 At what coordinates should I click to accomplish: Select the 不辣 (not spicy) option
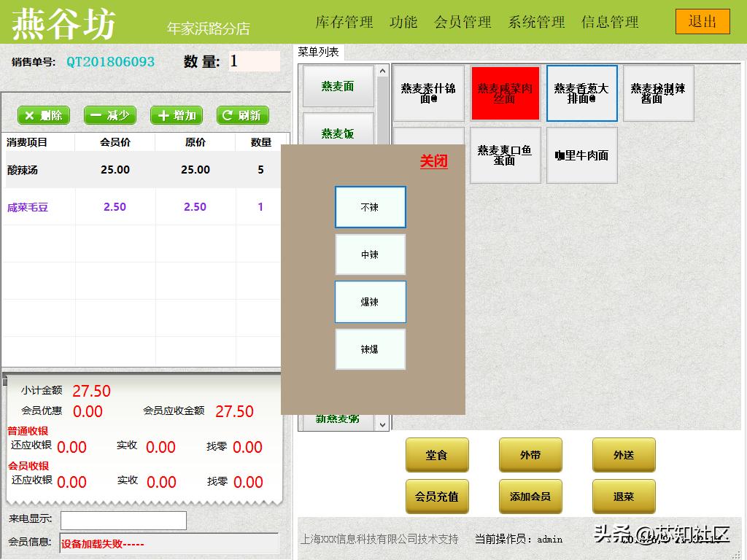point(371,207)
